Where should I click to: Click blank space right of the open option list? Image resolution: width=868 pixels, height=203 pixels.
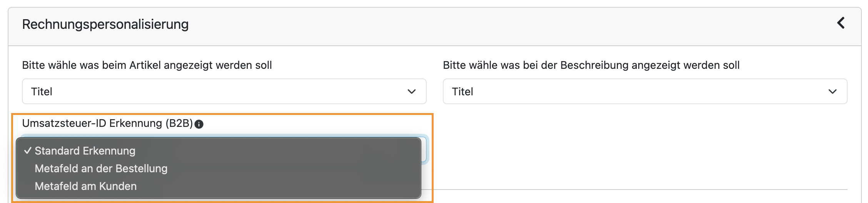coord(639,154)
